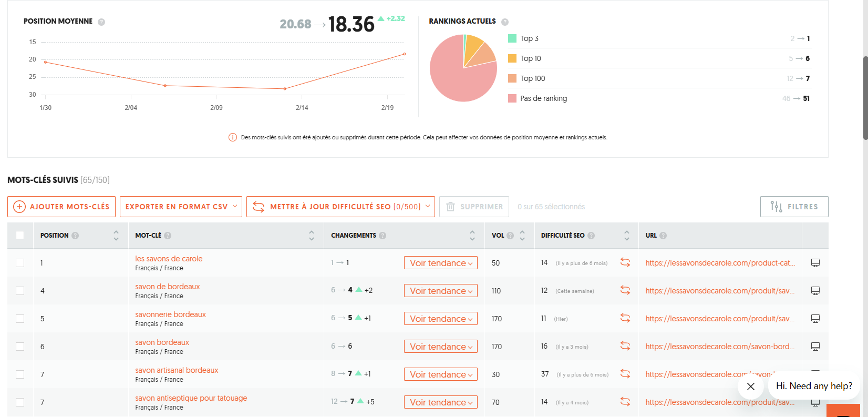The image size is (868, 417).
Task: Select checkbox for savon de bordeaux
Action: tap(20, 291)
